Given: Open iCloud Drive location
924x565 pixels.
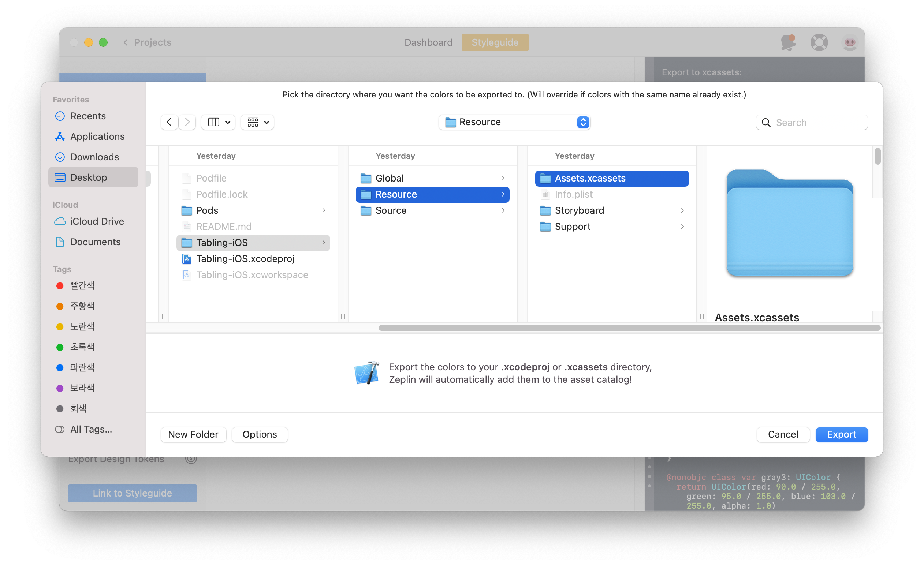Looking at the screenshot, I should click(x=97, y=221).
